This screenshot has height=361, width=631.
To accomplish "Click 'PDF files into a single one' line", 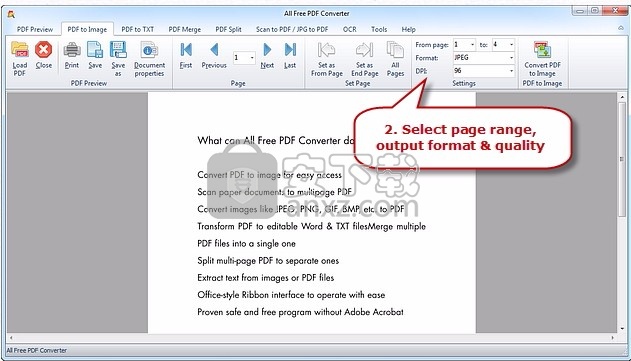I will 246,243.
